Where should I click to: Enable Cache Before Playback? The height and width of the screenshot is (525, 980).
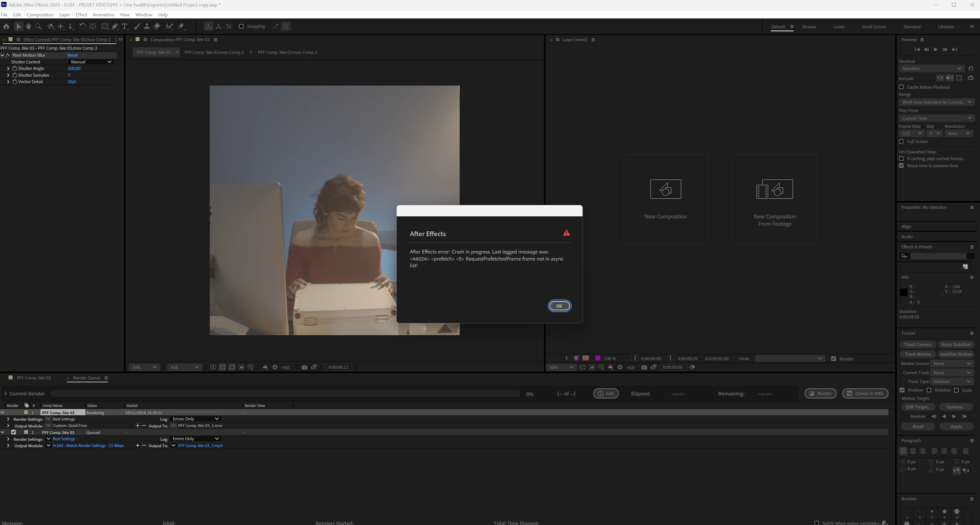(901, 87)
